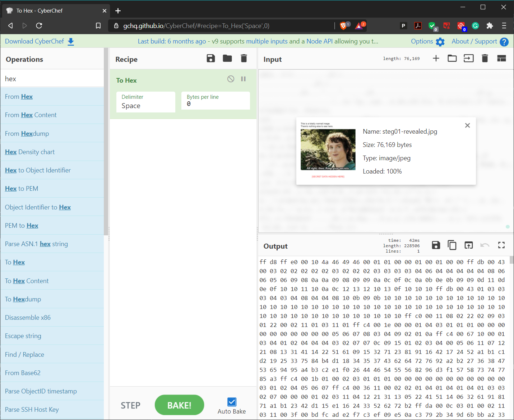Open folder as input
The image size is (514, 420).
coord(452,58)
